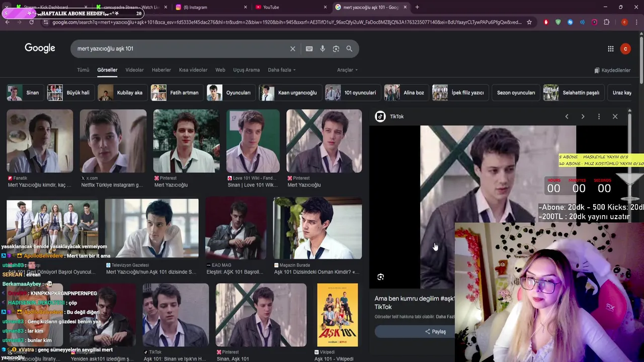Open the Uçuş Arama tab
Image resolution: width=644 pixels, height=362 pixels.
pyautogui.click(x=247, y=70)
